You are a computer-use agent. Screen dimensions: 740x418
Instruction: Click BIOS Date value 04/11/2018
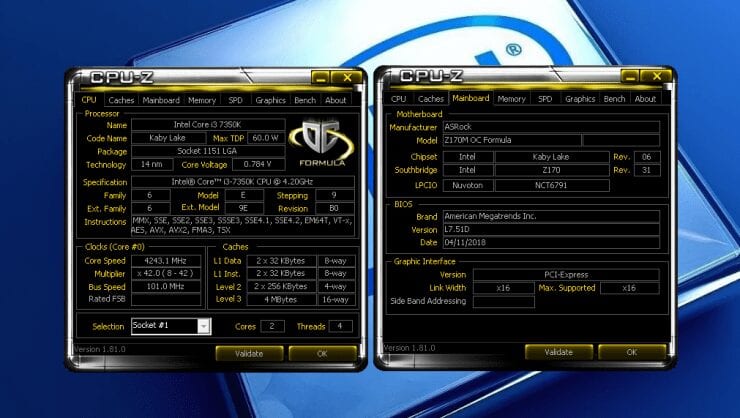(551, 242)
